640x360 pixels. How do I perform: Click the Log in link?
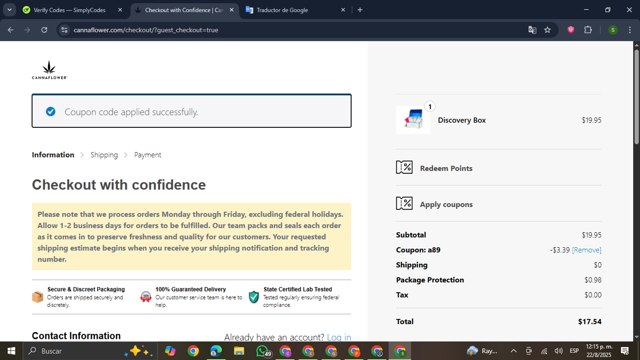[339, 337]
